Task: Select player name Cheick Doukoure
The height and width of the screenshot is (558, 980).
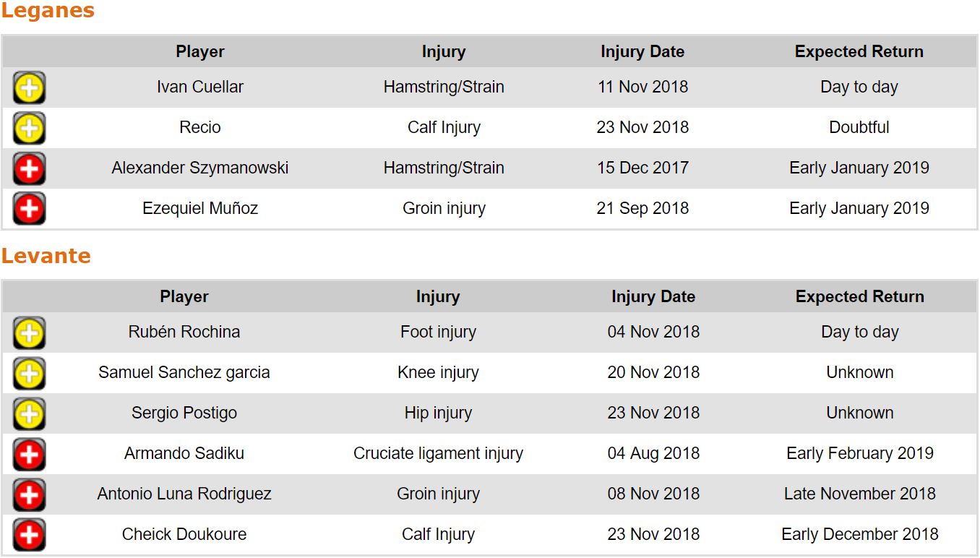Action: [x=184, y=534]
